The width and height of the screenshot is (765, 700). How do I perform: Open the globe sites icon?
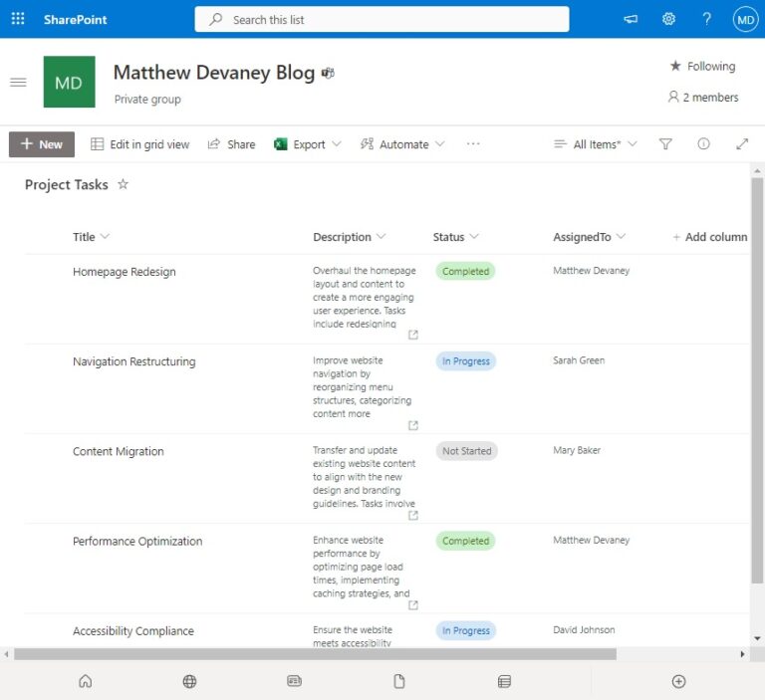tap(189, 681)
